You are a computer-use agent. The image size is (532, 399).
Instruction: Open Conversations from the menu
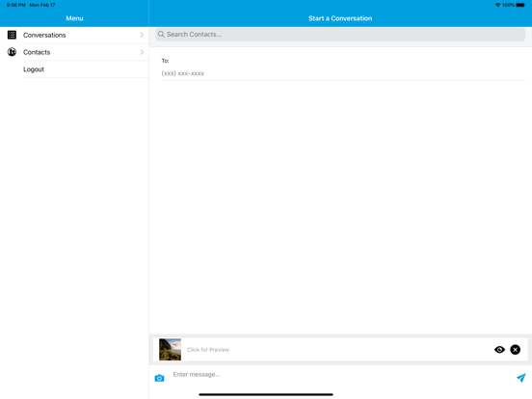(74, 35)
